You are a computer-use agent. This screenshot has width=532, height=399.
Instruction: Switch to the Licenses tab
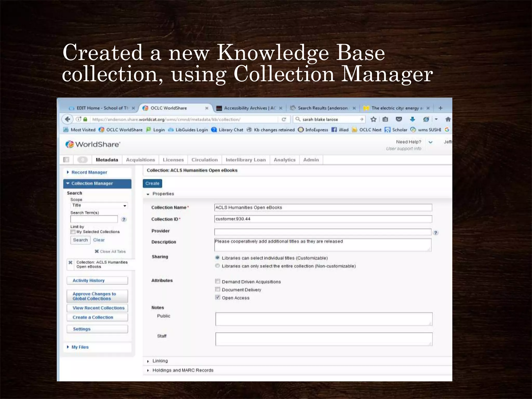click(173, 160)
